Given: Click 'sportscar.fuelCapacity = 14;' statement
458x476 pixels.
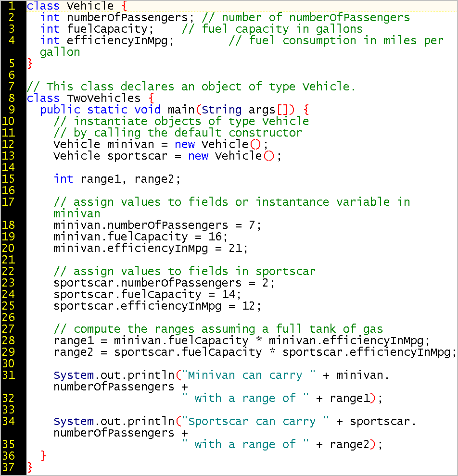Looking at the screenshot, I should [x=147, y=294].
